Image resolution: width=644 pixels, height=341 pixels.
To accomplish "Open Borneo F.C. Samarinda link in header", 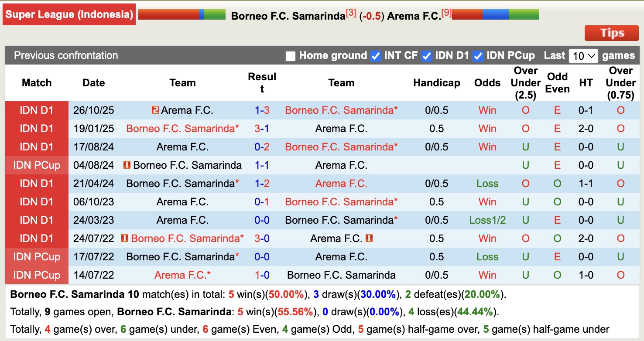I will [288, 16].
